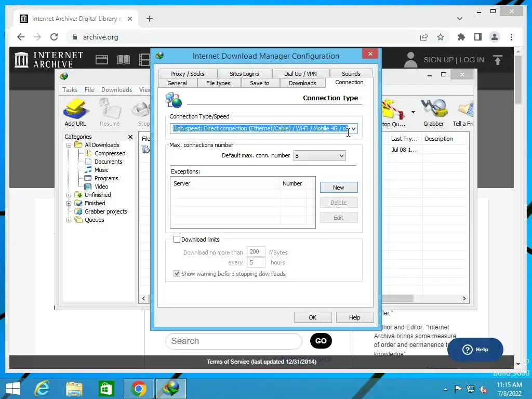532x399 pixels.
Task: Click left scroll arrow of IDM list
Action: (143, 299)
